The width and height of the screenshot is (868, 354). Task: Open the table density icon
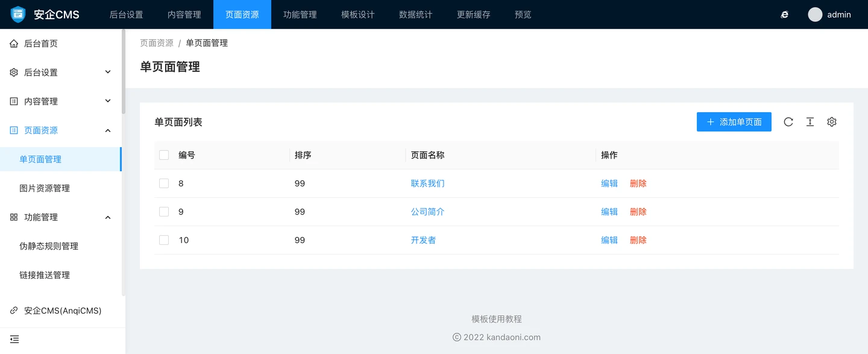810,122
